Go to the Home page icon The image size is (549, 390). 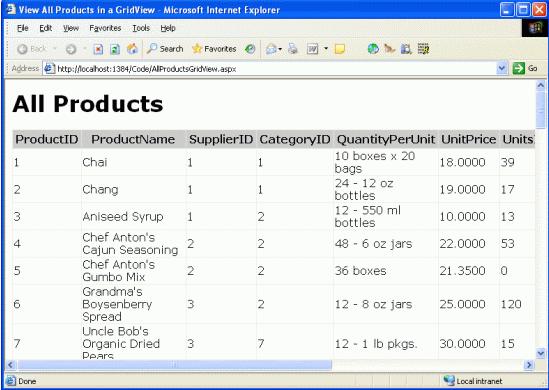[x=132, y=49]
